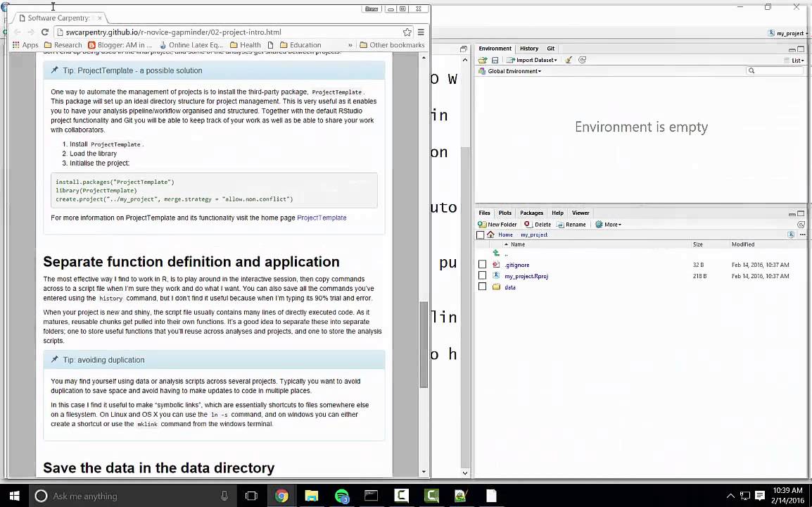Click the Chrome address bar
Screen dimensions: 812x507
point(228,32)
